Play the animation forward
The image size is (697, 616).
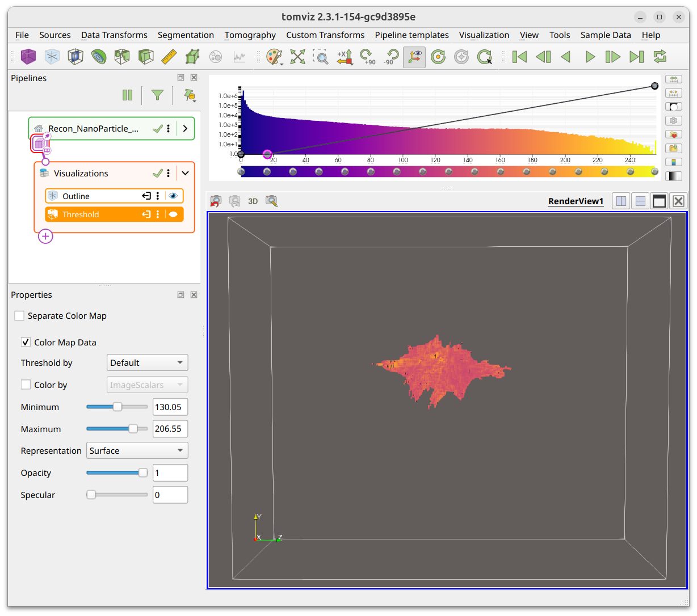pyautogui.click(x=590, y=57)
